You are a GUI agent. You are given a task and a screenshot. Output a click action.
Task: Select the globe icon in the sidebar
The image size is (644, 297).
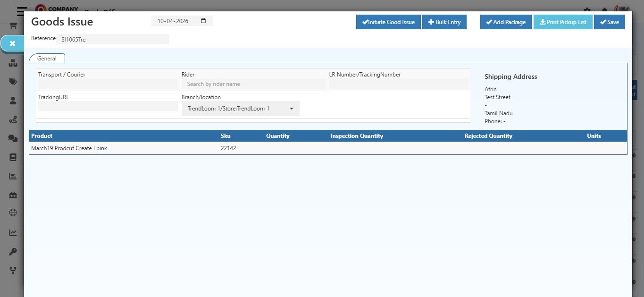[x=12, y=213]
